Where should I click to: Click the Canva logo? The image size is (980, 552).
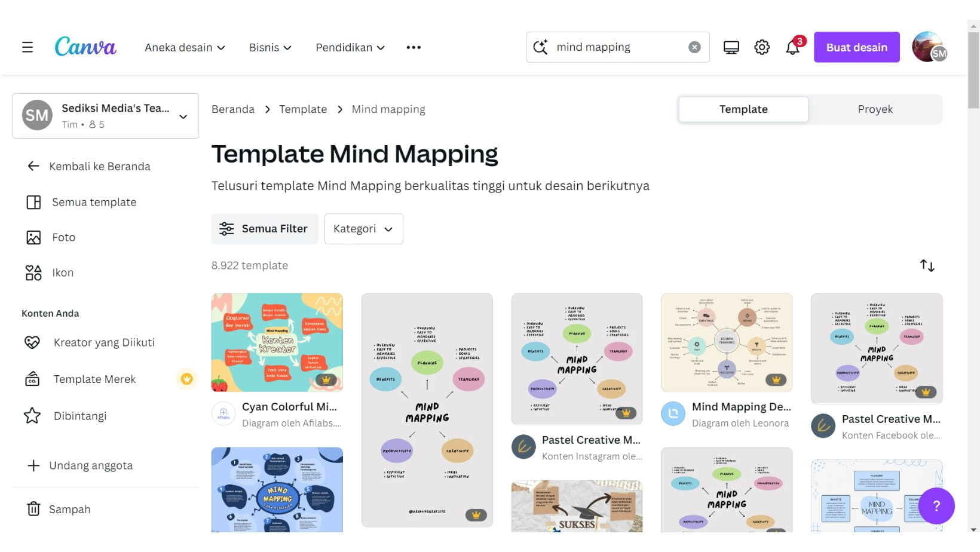coord(85,46)
